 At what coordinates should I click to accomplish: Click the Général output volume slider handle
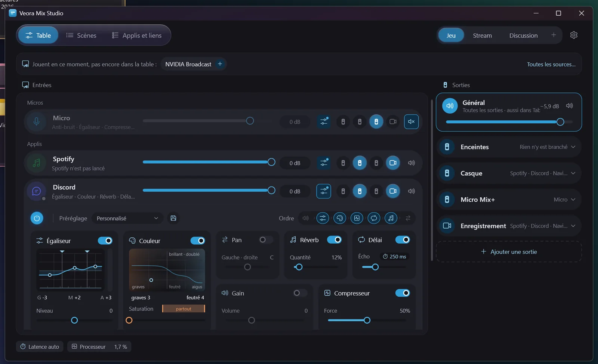pyautogui.click(x=560, y=122)
